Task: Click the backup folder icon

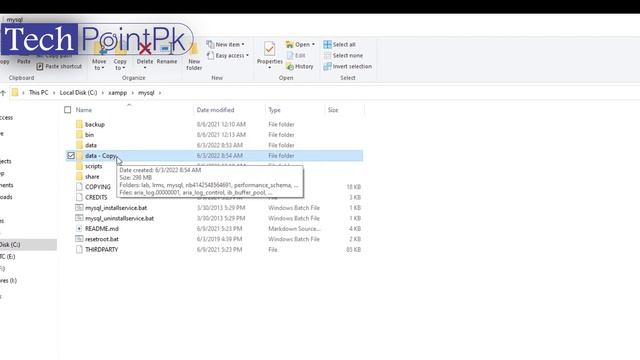Action: coord(79,124)
